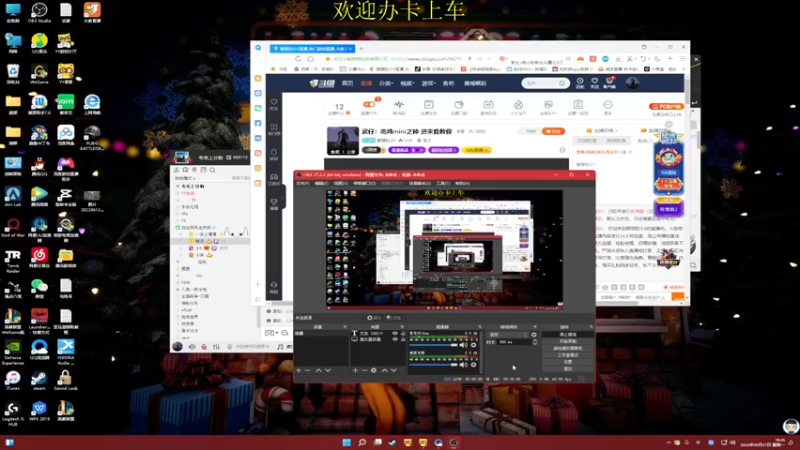The height and width of the screenshot is (450, 800).
Task: Open OBS scene transition dropdown
Action: [508, 335]
